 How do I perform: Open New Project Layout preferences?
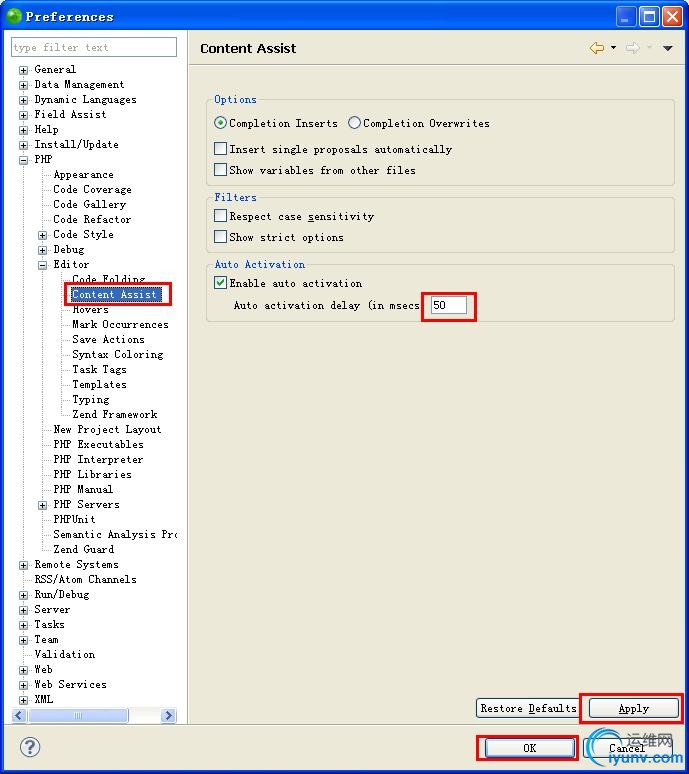click(107, 429)
